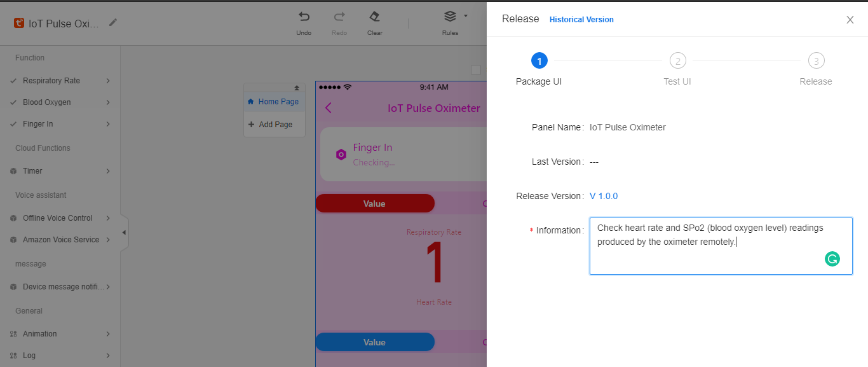Expand the Amazon Voice Service item
The image size is (868, 367).
[108, 240]
